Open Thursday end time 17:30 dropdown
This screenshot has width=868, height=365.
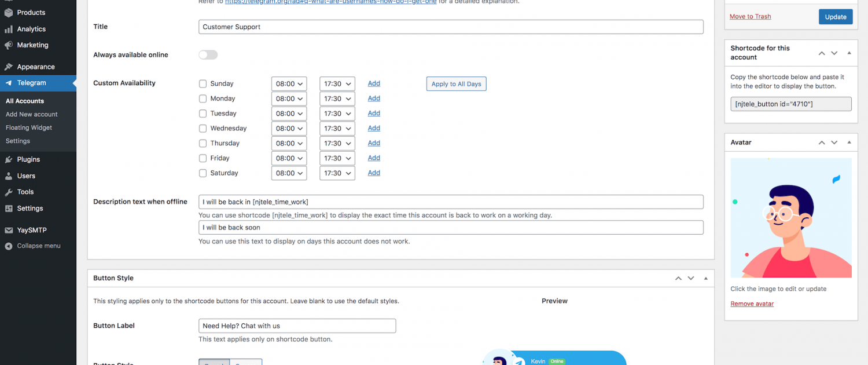click(337, 143)
